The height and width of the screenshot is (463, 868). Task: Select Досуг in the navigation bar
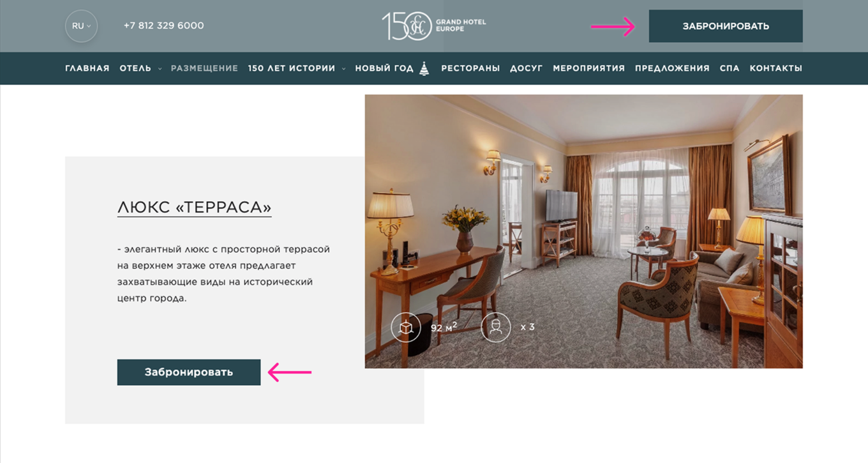[527, 68]
